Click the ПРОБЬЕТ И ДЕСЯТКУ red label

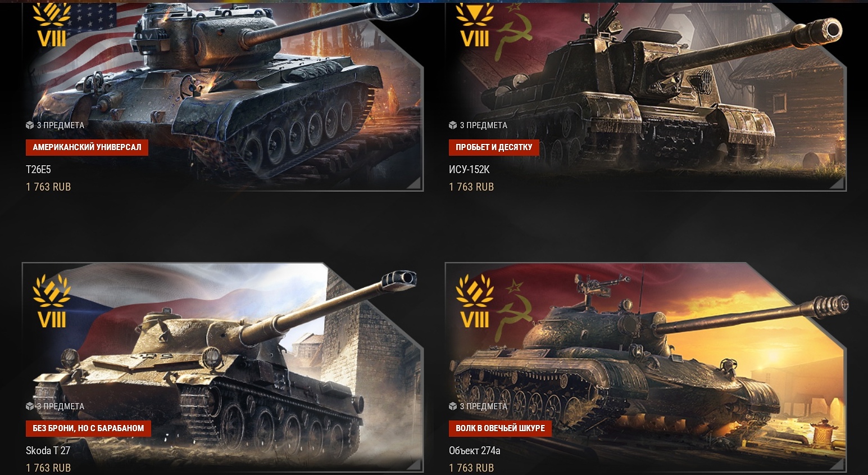pyautogui.click(x=494, y=147)
